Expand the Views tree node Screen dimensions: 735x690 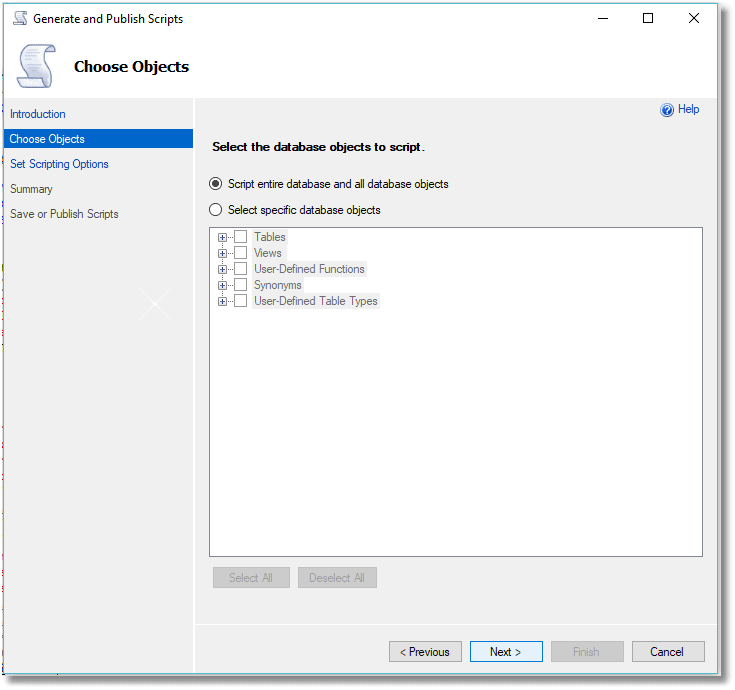tap(222, 253)
